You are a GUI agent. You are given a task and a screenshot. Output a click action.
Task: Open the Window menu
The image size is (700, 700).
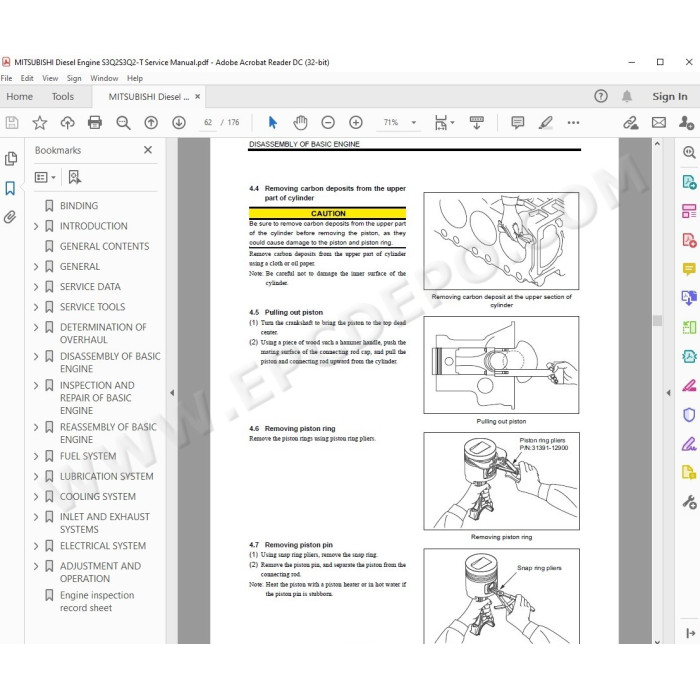point(104,78)
